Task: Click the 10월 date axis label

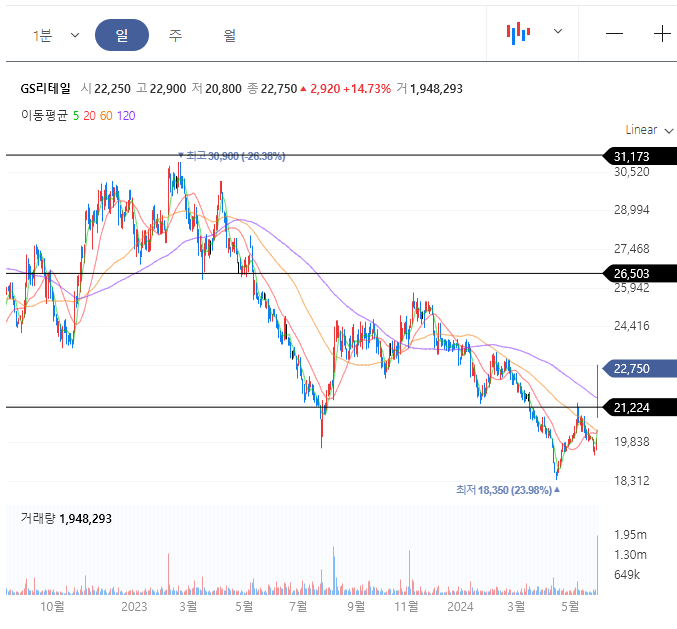Action: coord(53,607)
